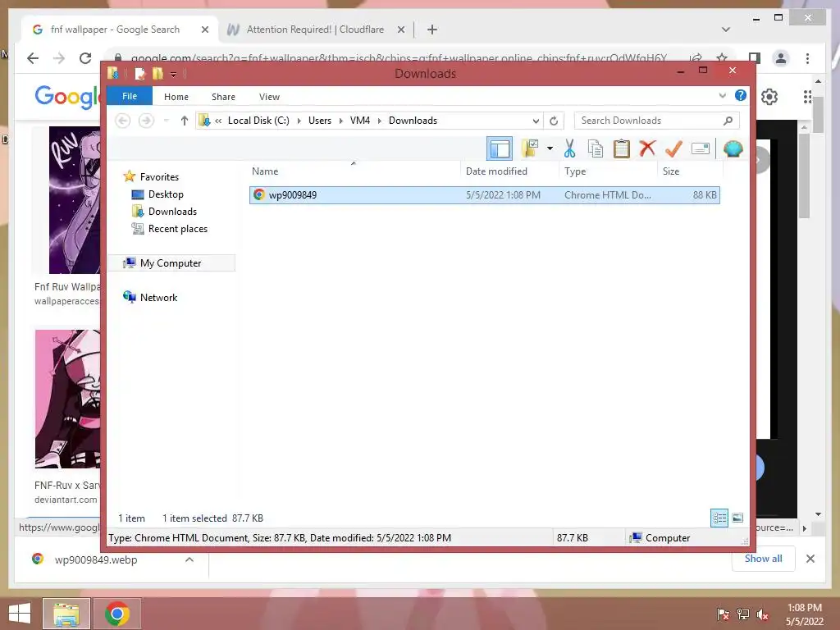Click the Copy icon in Explorer toolbar
The image size is (840, 630).
596,148
